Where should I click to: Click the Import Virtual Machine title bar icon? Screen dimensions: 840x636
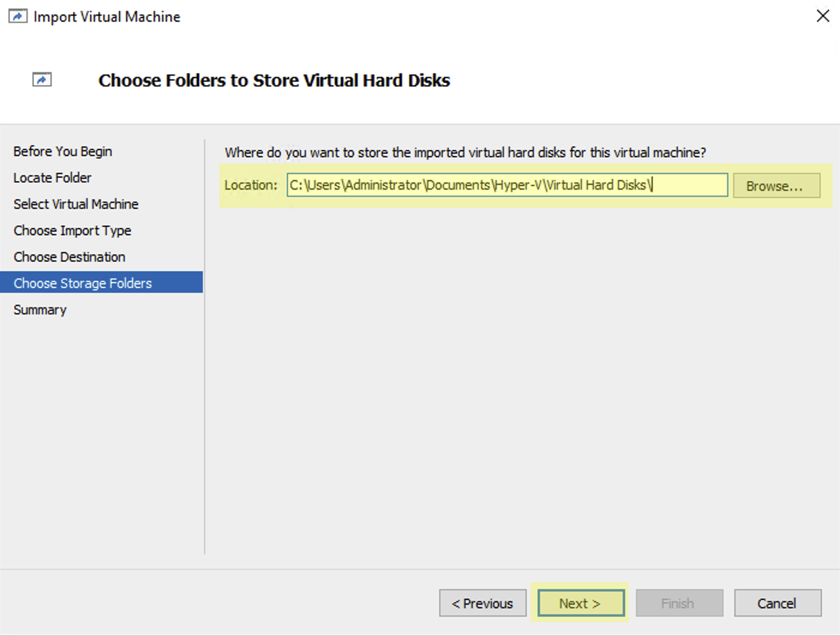coord(17,17)
